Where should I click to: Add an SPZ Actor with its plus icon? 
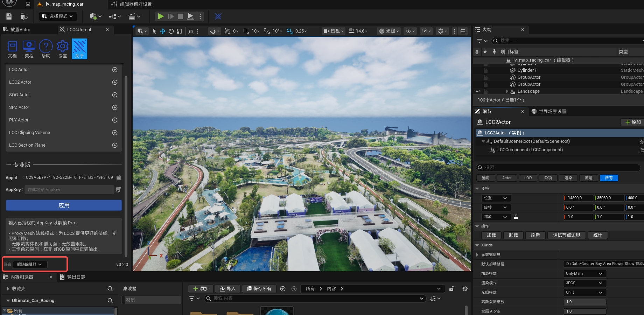tap(114, 107)
